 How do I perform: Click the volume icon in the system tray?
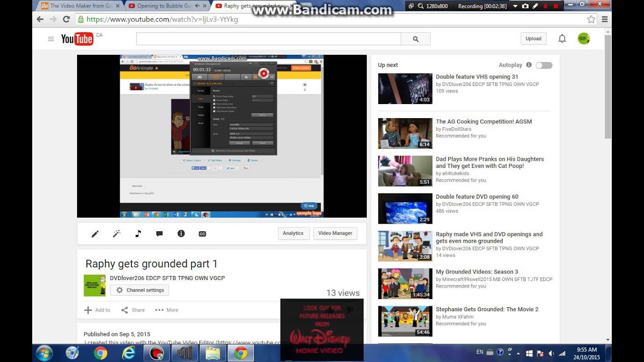point(551,353)
